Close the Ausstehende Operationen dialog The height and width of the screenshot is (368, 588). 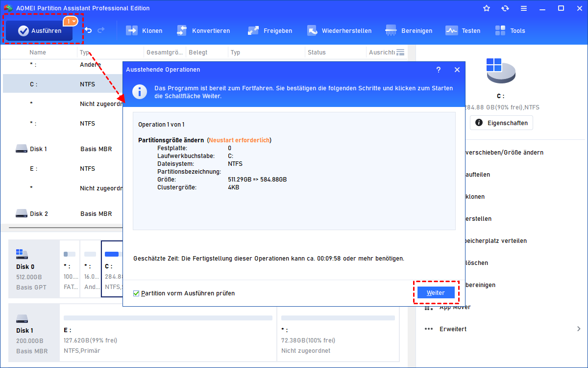click(457, 70)
